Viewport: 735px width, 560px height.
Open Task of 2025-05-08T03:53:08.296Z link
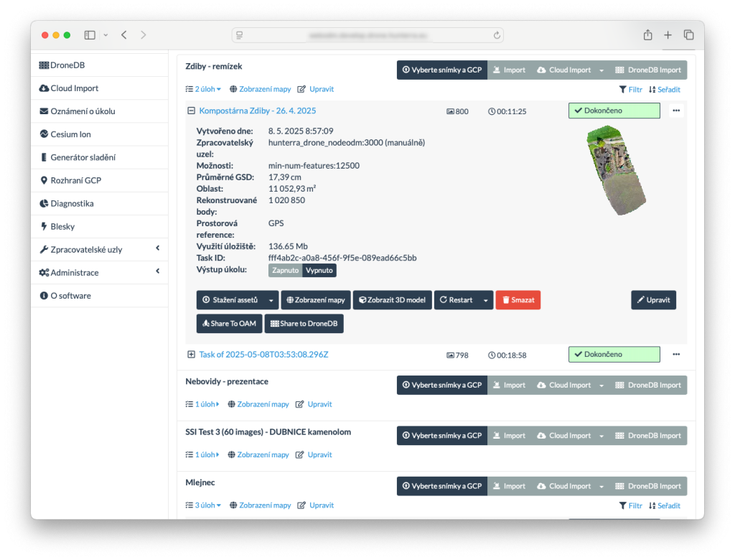[x=263, y=355]
